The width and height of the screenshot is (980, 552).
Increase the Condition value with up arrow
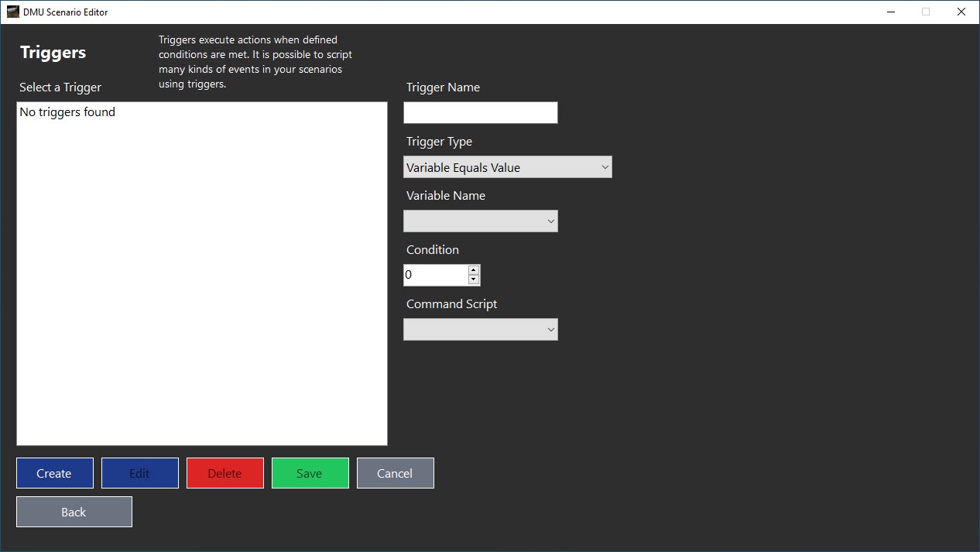pos(474,270)
